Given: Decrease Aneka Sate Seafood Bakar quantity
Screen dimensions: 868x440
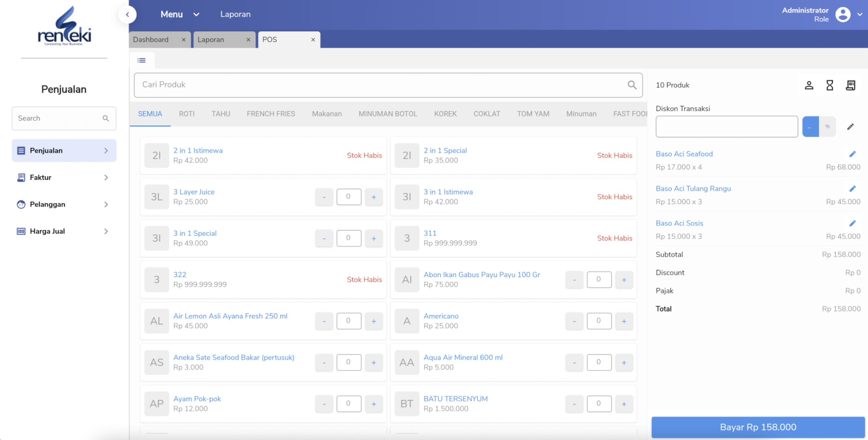Looking at the screenshot, I should [324, 363].
